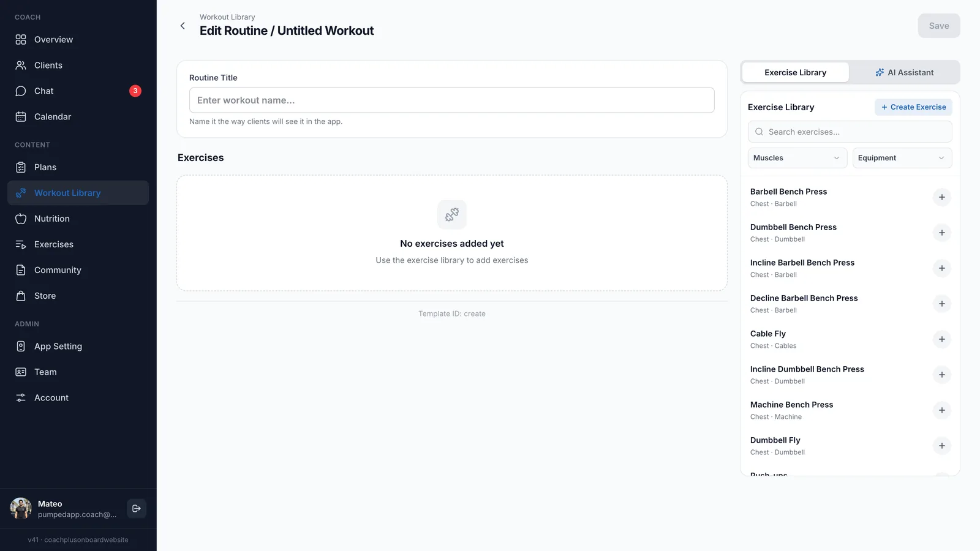Add Dumbbell Fly with plus button
The width and height of the screenshot is (980, 551).
click(x=942, y=446)
